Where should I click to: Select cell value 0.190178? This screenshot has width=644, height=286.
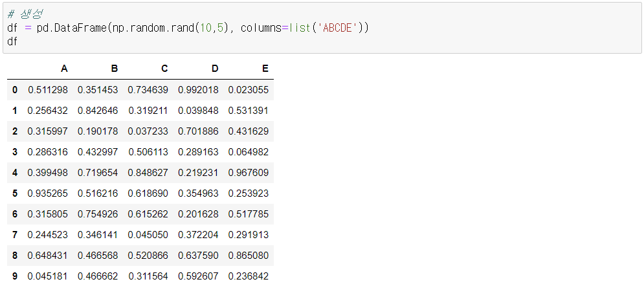coord(98,131)
